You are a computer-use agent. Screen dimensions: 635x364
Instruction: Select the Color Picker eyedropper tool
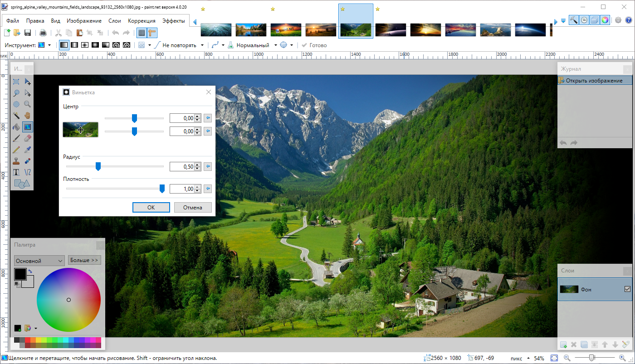coord(28,150)
